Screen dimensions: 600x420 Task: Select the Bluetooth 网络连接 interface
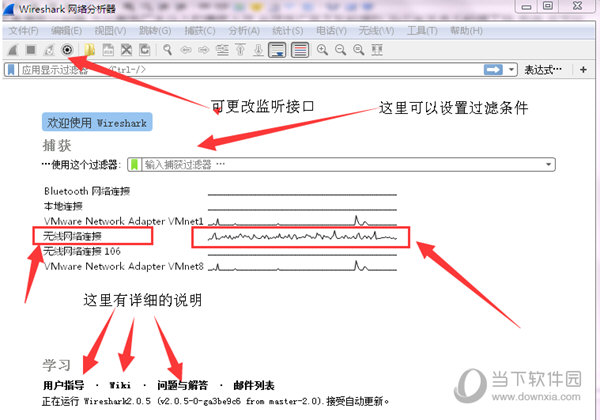pyautogui.click(x=87, y=191)
